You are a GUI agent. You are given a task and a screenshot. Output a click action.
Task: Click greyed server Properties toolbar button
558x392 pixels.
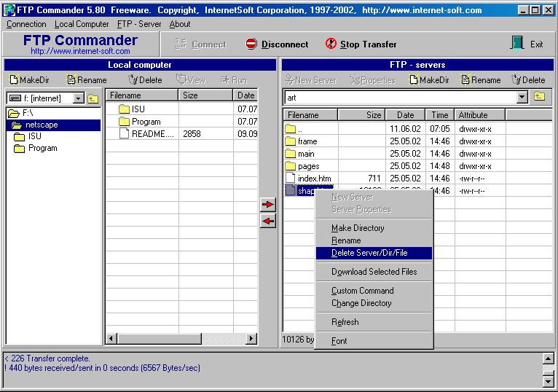(x=372, y=80)
